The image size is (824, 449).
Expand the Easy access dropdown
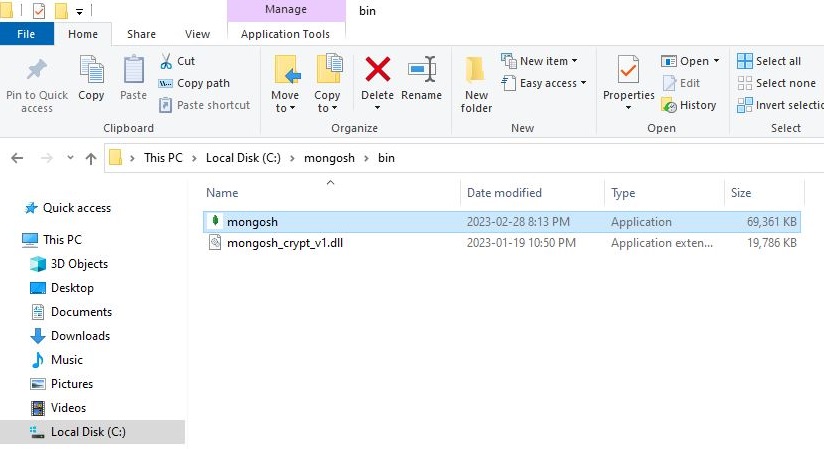583,83
